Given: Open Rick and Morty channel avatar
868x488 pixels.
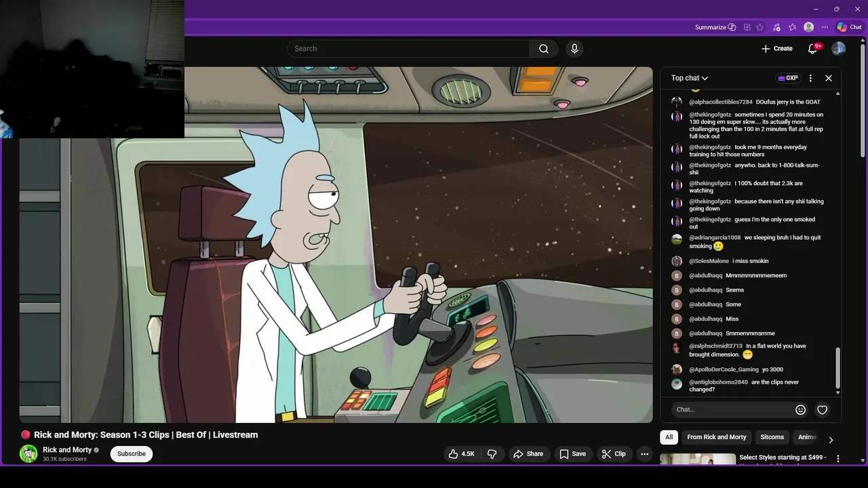Looking at the screenshot, I should (x=28, y=453).
